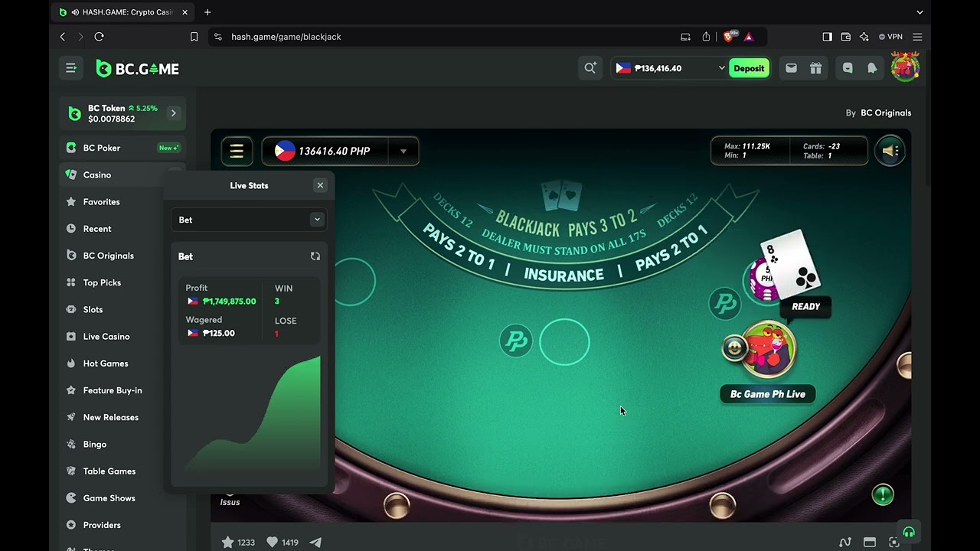Image resolution: width=980 pixels, height=551 pixels.
Task: Click the purple chip on the right seat
Action: [763, 281]
